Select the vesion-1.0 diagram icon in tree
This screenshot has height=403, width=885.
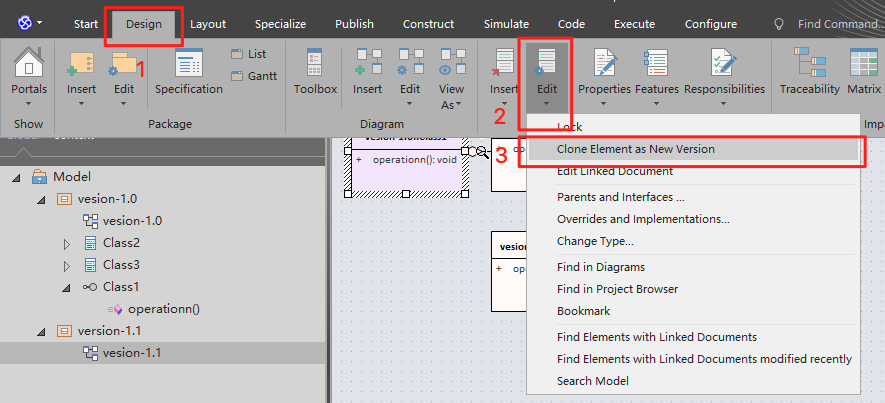pyautogui.click(x=90, y=221)
